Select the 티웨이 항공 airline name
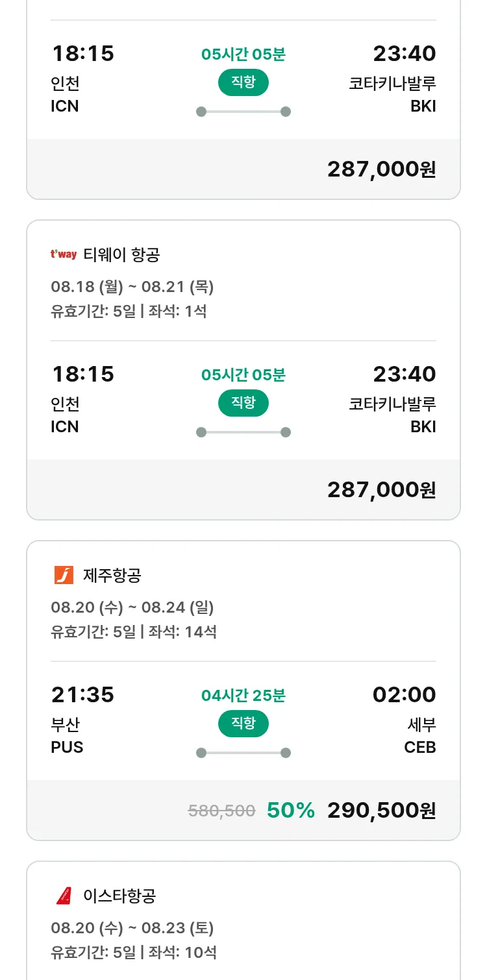This screenshot has height=980, width=487. [121, 254]
